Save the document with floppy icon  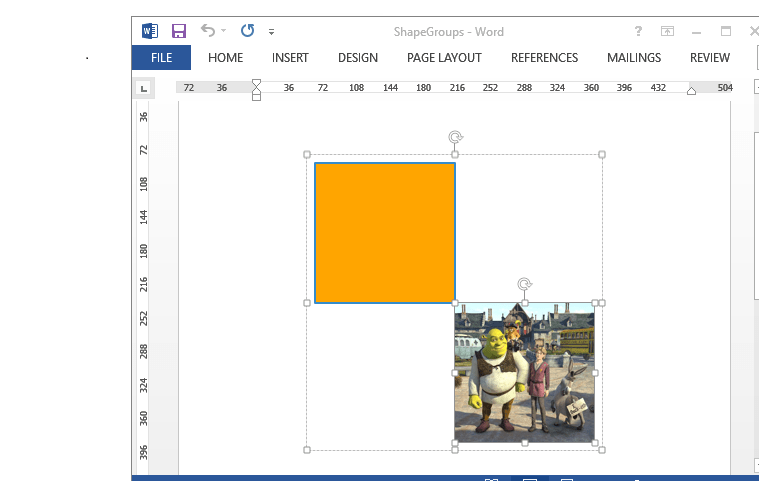click(179, 31)
